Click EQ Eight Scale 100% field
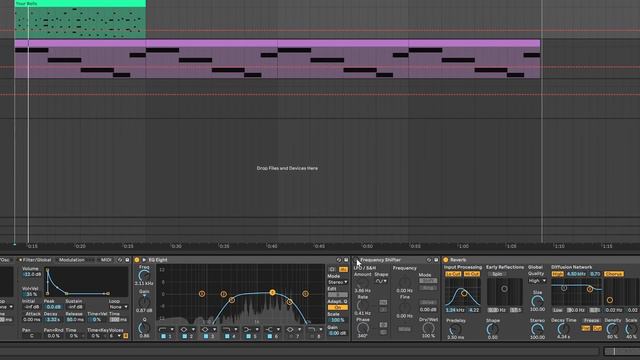Image resolution: width=640 pixels, height=360 pixels. pos(338,320)
